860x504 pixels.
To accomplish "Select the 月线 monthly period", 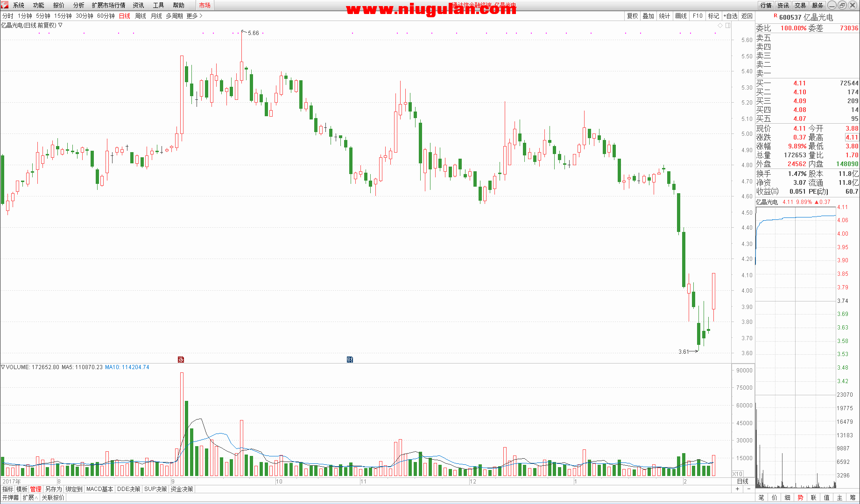I will (x=156, y=16).
